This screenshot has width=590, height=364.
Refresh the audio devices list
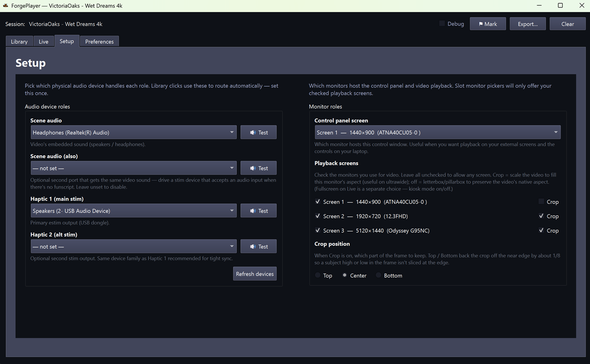coord(255,274)
